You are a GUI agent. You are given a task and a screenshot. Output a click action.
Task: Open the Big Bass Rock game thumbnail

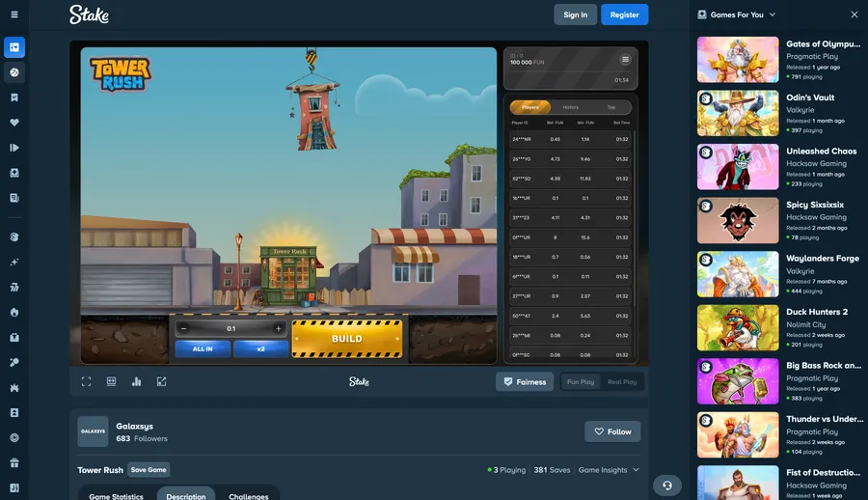738,381
